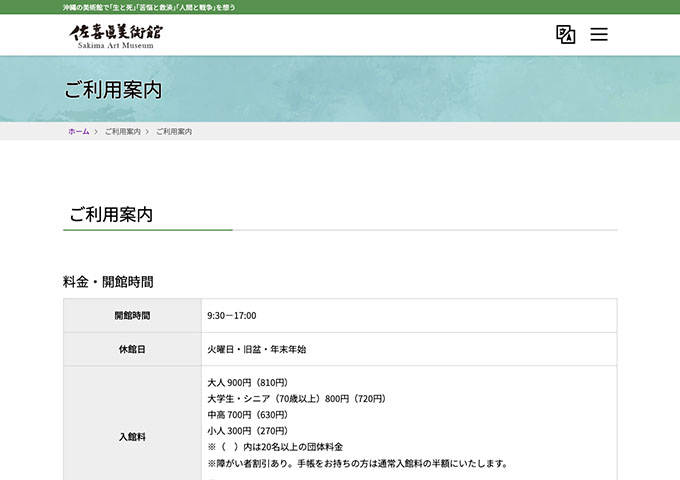Open the hamburger menu
680x480 pixels.
(599, 34)
